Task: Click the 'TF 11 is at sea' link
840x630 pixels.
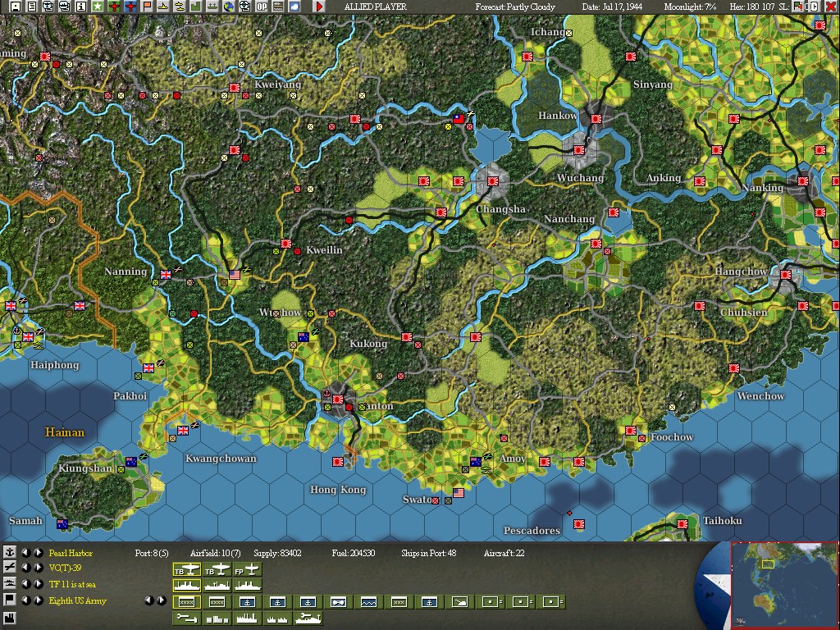Action: coord(72,584)
